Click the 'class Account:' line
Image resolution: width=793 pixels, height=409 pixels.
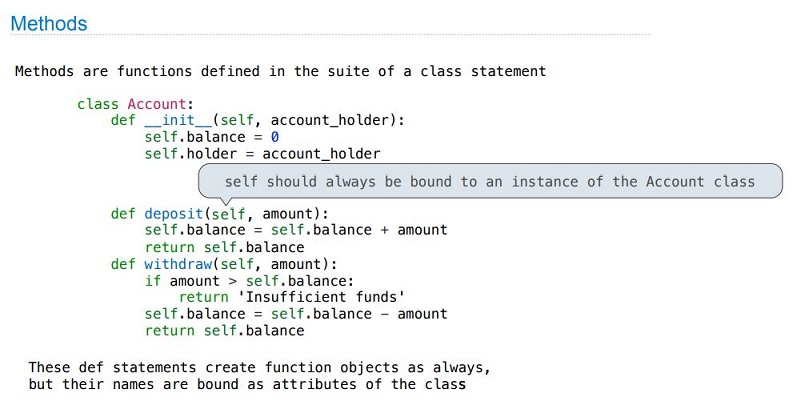click(136, 104)
